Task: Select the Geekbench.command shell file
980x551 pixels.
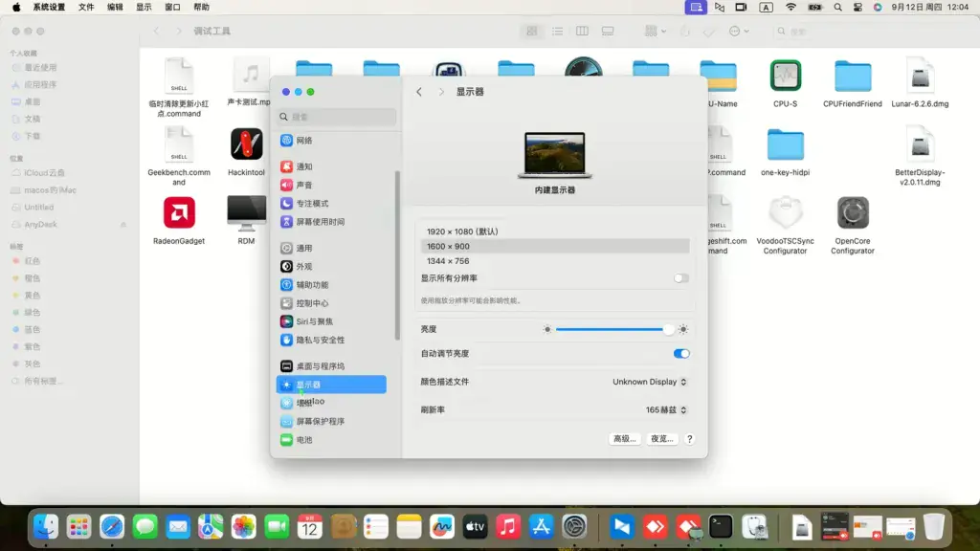Action: tap(179, 144)
